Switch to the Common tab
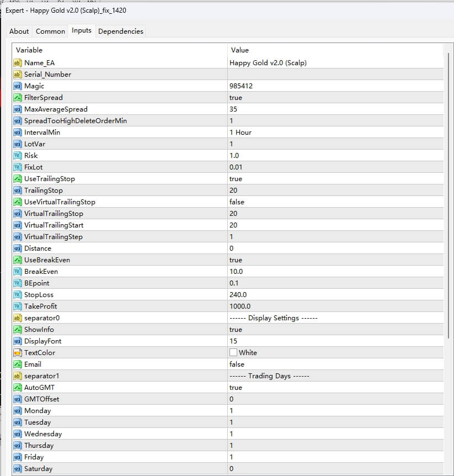454x476 pixels. coord(50,31)
